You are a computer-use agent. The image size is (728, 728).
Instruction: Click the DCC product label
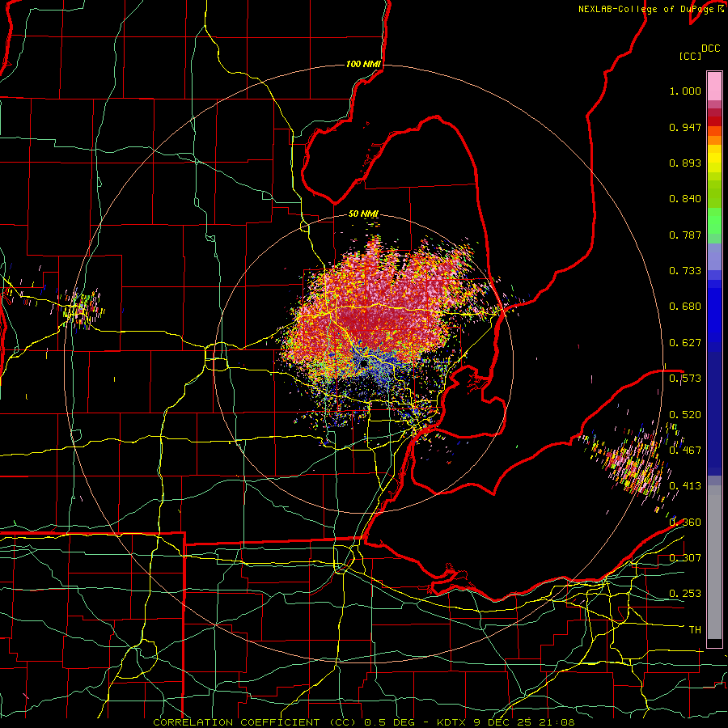tap(710, 49)
